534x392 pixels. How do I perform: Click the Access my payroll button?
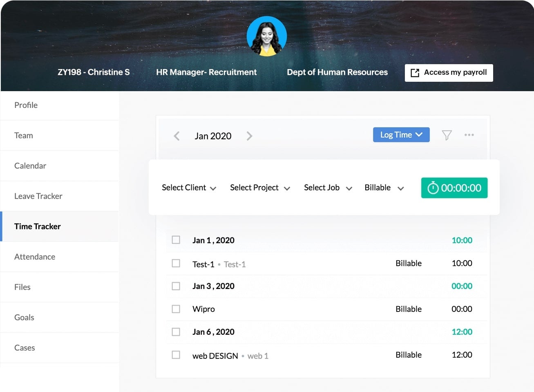(449, 73)
